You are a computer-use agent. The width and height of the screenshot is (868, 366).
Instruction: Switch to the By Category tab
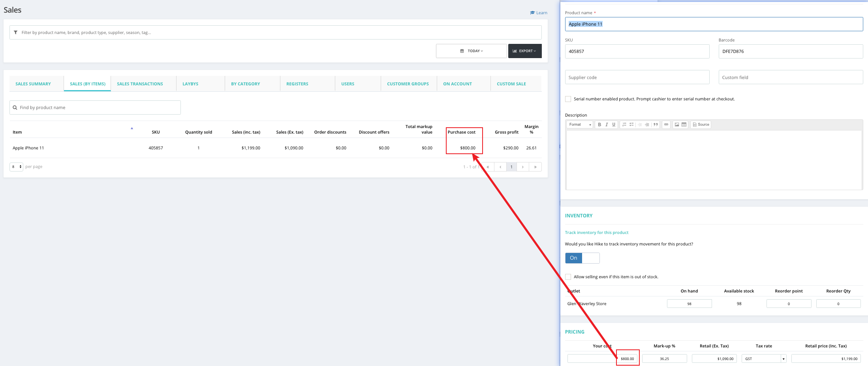coord(246,84)
